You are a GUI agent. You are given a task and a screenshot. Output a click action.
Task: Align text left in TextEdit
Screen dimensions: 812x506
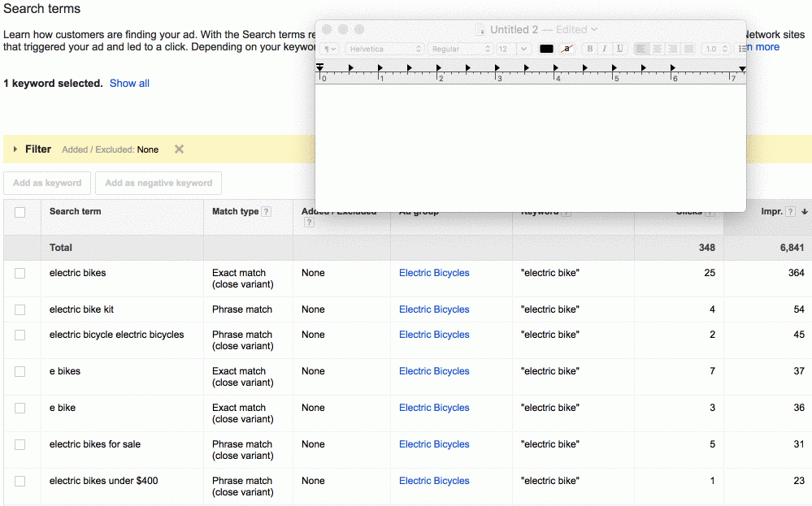641,49
